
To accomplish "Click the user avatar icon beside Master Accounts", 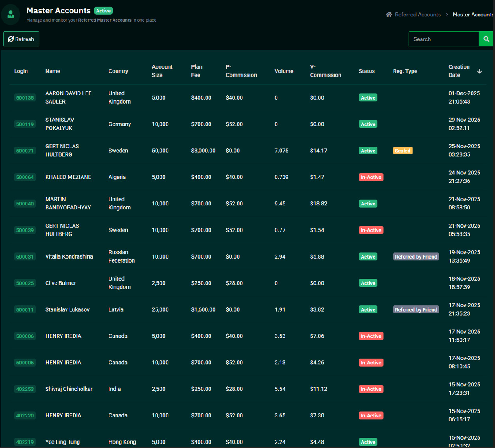I will point(11,15).
